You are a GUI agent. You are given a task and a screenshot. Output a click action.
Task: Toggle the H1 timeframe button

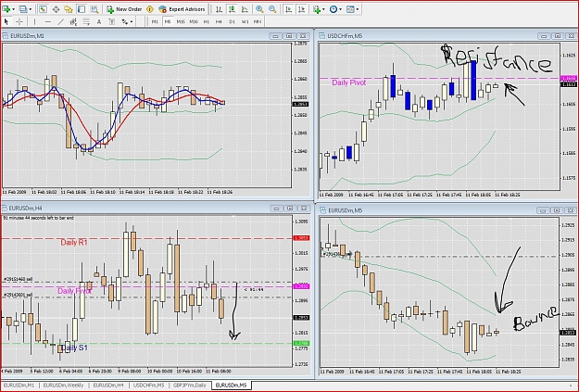(207, 22)
